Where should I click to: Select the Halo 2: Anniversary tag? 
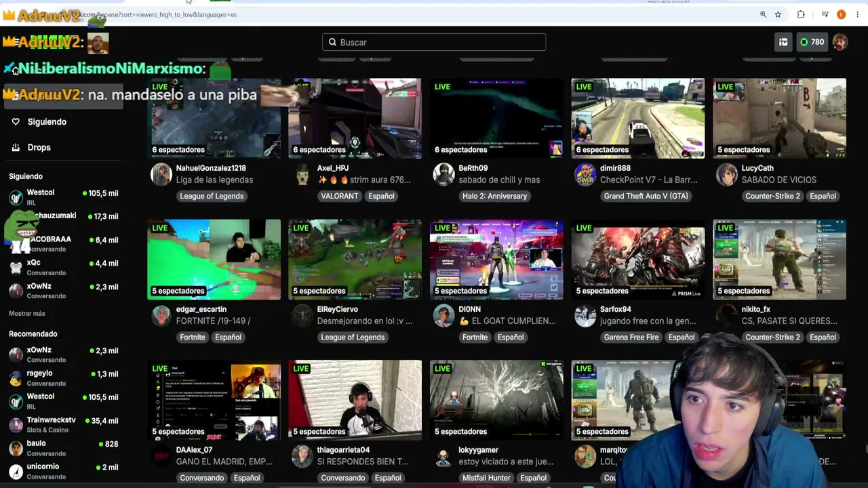click(494, 196)
